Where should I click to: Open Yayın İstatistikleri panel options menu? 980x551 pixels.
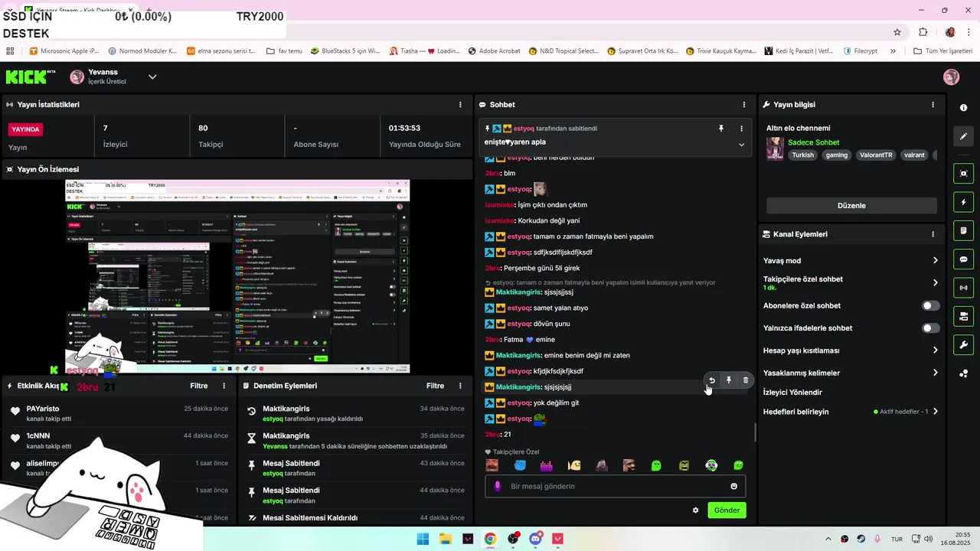pyautogui.click(x=460, y=105)
